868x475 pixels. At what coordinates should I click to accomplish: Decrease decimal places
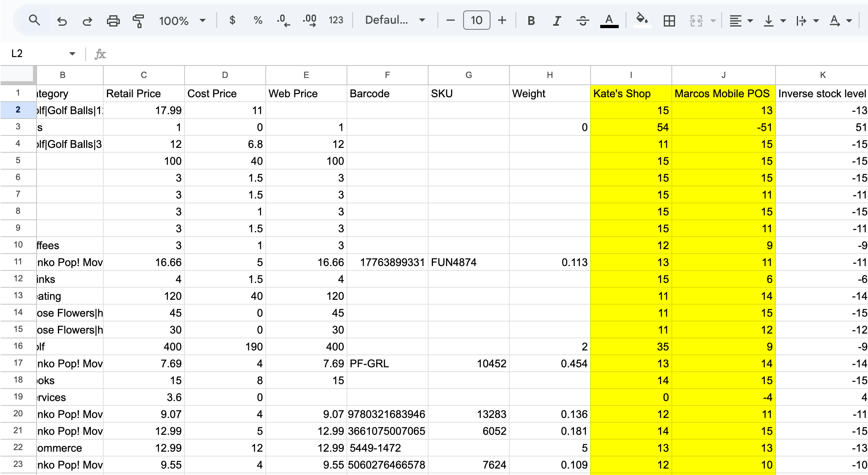[283, 20]
